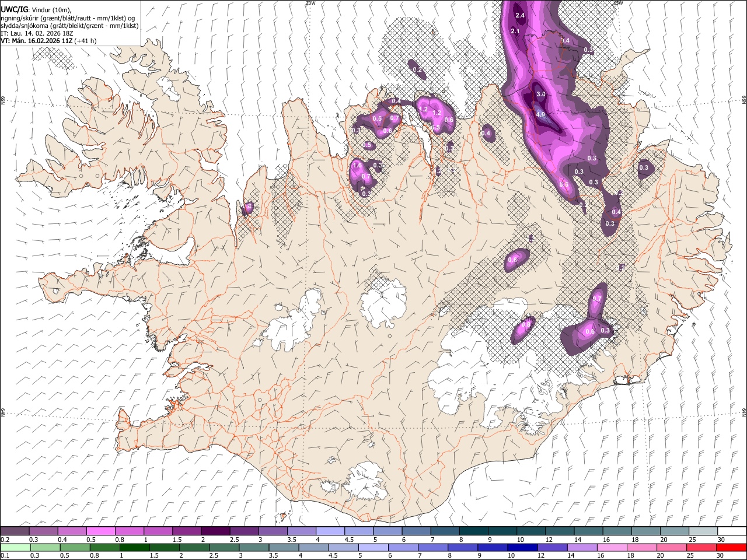Choose the 20 swatch on the lower rain scale
The width and height of the screenshot is (747, 560).
pyautogui.click(x=671, y=547)
